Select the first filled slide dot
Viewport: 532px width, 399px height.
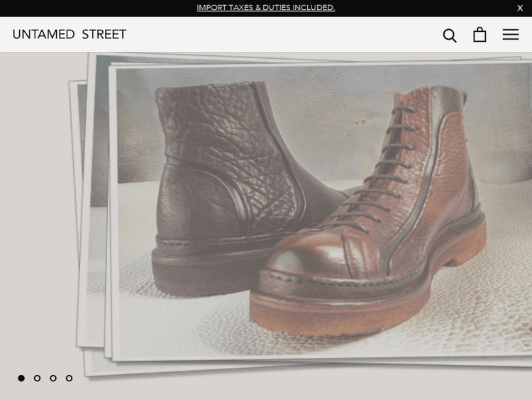click(x=21, y=378)
